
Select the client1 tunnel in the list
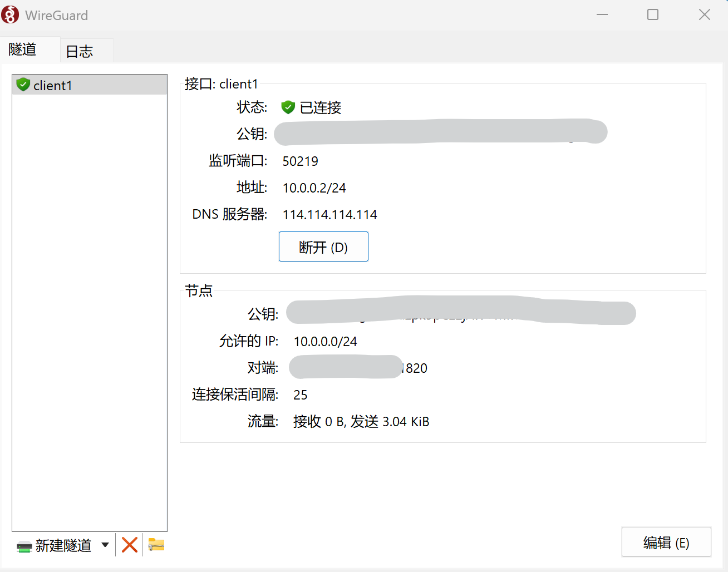click(x=90, y=85)
